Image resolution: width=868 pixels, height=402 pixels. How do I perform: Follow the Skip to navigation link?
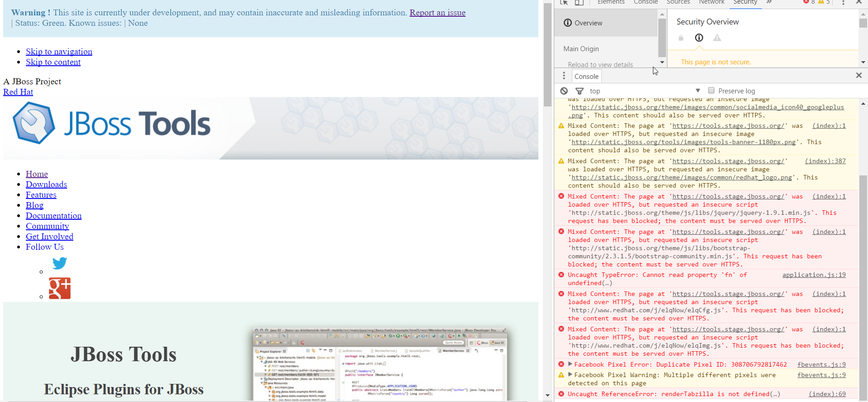(59, 52)
